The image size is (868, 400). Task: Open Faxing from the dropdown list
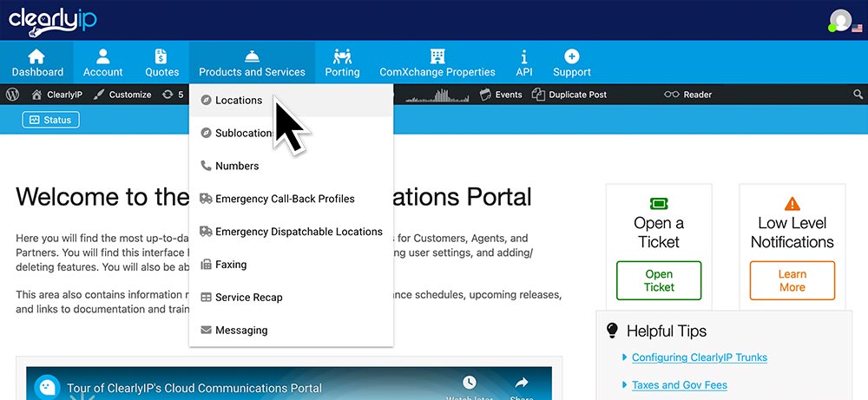231,265
